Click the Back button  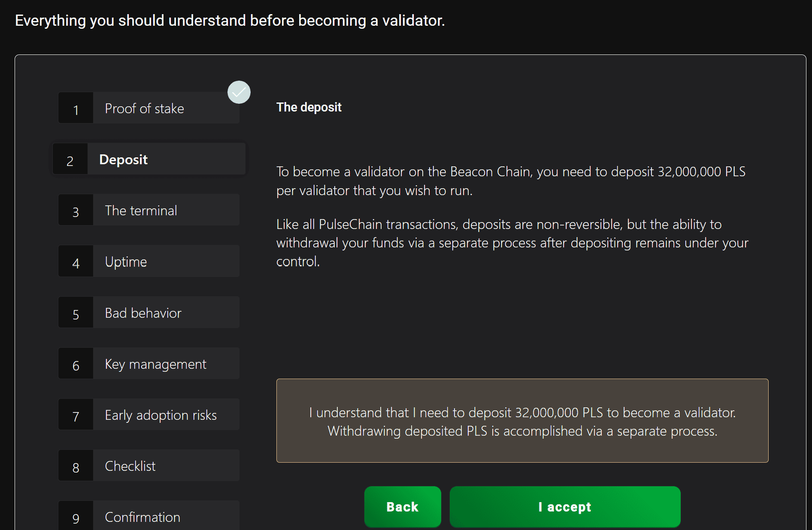[403, 507]
